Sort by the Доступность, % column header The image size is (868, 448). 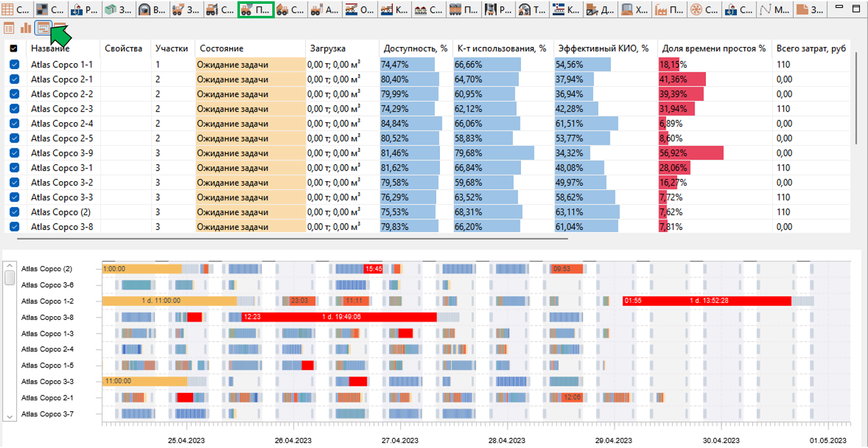point(415,49)
